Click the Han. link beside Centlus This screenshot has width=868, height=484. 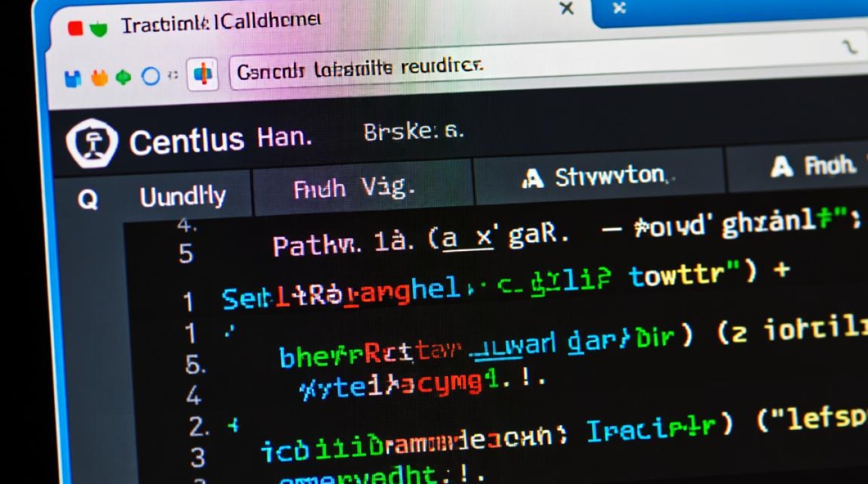[284, 137]
